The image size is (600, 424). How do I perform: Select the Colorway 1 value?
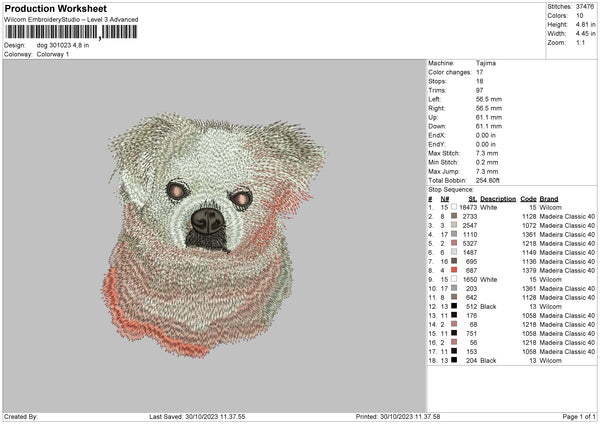53,54
